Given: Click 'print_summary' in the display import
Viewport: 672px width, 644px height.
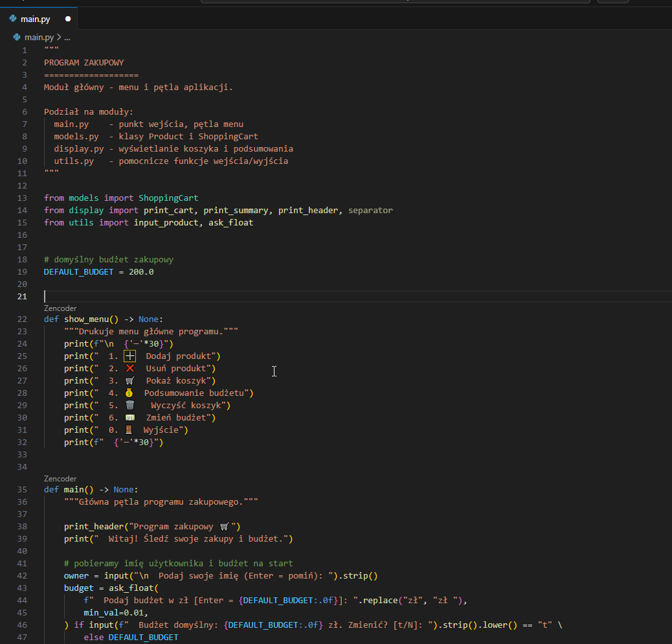Looking at the screenshot, I should [x=236, y=210].
